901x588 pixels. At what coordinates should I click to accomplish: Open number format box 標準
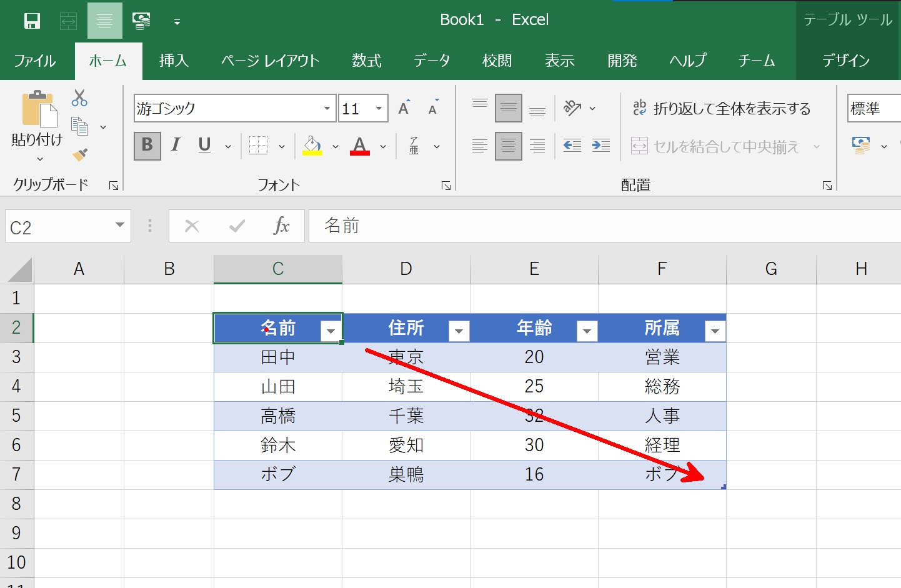(874, 109)
